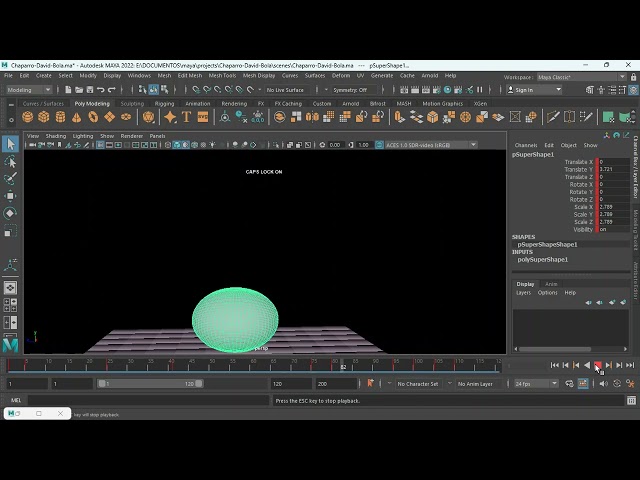Click the Open Scene folder icon
This screenshot has height=480, width=640.
click(79, 90)
